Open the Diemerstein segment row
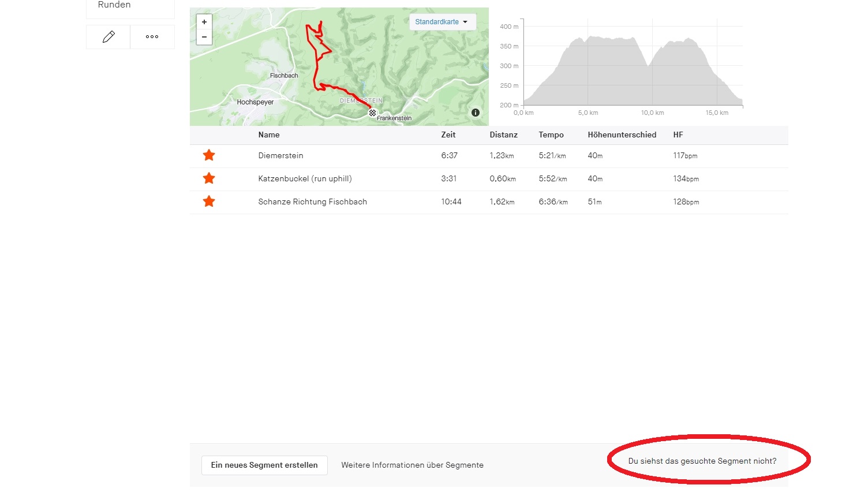The height and width of the screenshot is (496, 868). (280, 156)
